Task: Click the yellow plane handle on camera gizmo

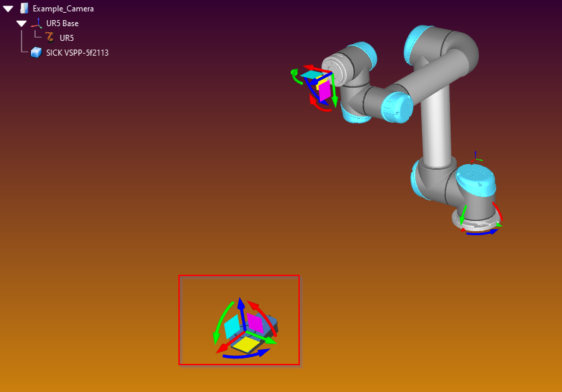Action: (246, 344)
